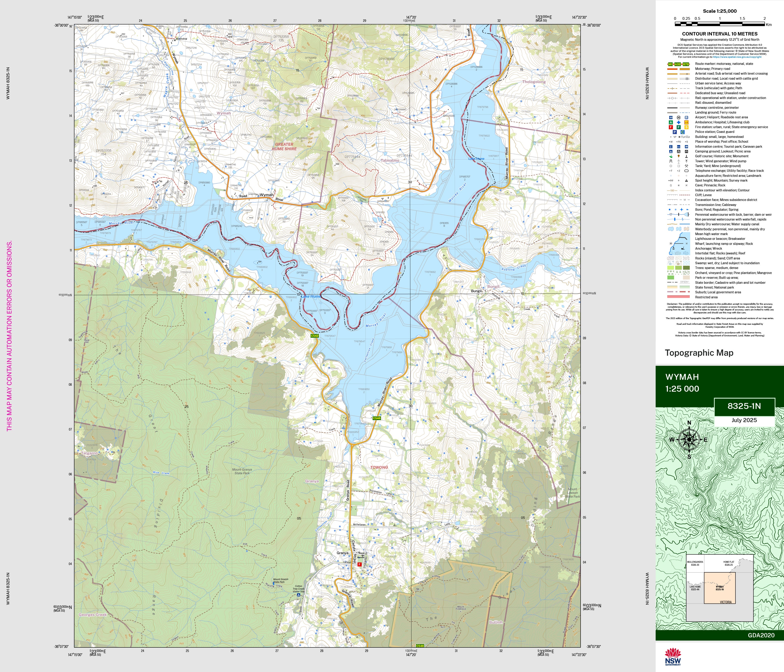Click the C546 marker near Murray River Road
The image size is (784, 672).
pos(376,418)
